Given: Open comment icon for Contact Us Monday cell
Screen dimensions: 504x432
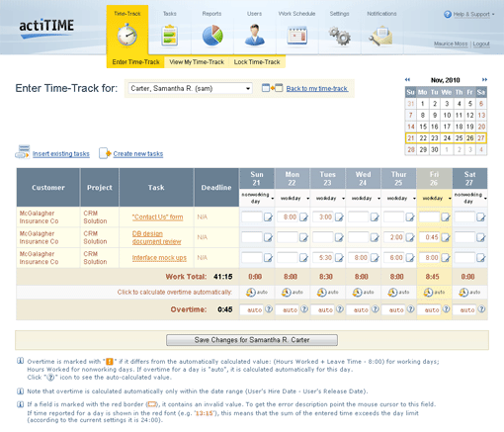Looking at the screenshot, I should pos(303,217).
